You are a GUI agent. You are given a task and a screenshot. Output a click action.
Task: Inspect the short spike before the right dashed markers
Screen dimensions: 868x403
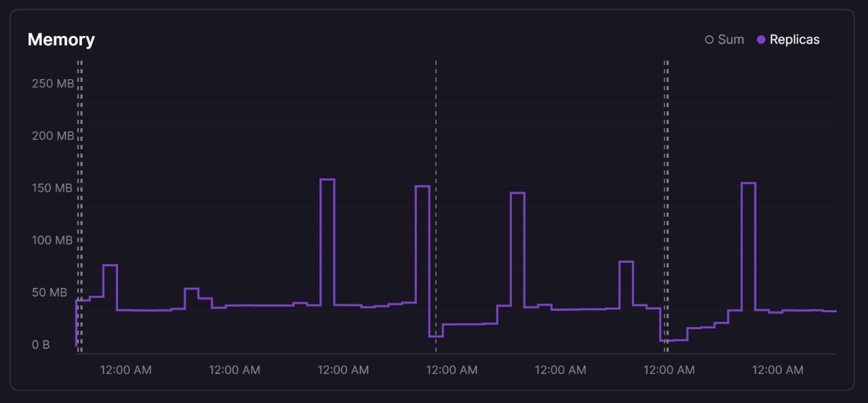pyautogui.click(x=625, y=262)
